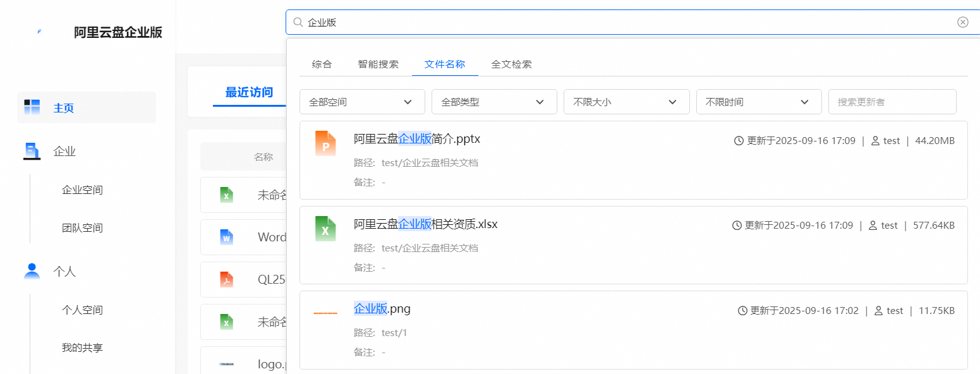Click the Aliyun Drive logo icon
Image resolution: width=980 pixels, height=374 pixels.
[39, 32]
